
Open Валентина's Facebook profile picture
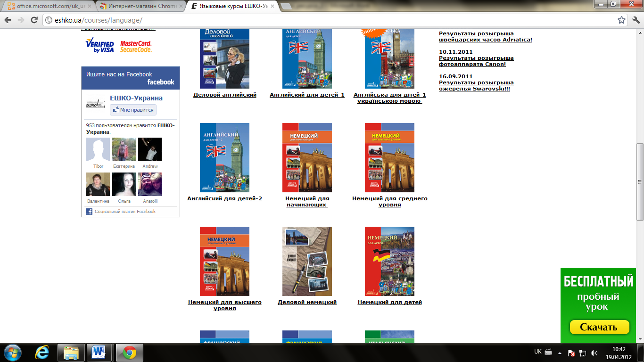tap(98, 184)
